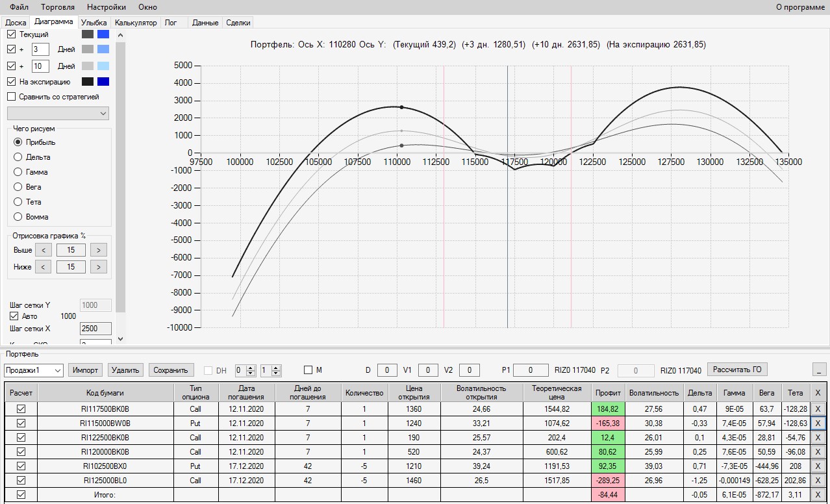This screenshot has width=830, height=504.
Task: Select the Вомма radio option
Action: [18, 217]
